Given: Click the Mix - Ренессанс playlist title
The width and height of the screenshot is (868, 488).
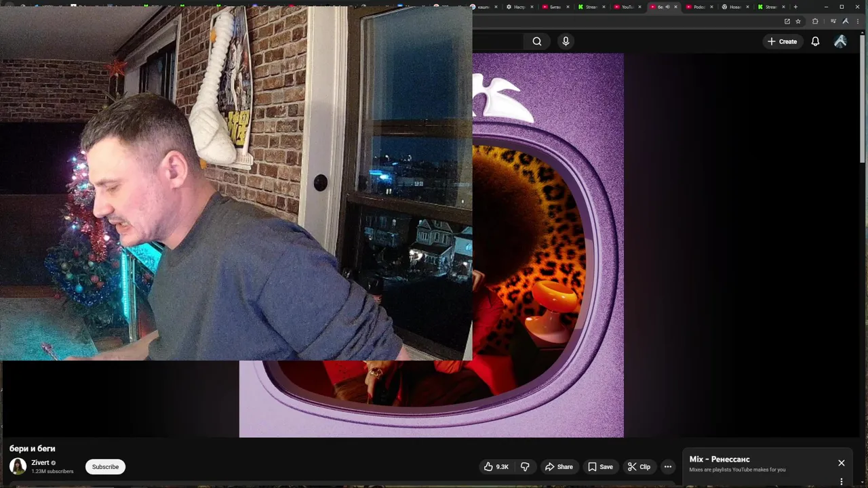Looking at the screenshot, I should pos(719,460).
